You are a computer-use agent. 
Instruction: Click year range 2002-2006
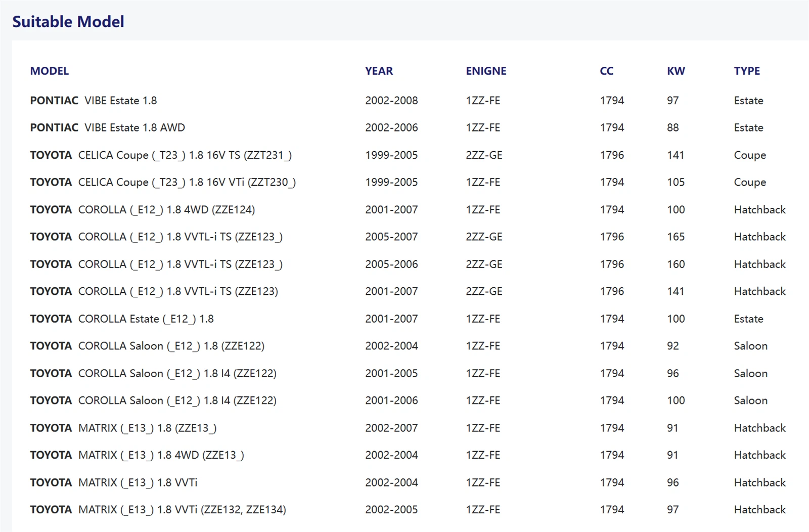coord(391,128)
